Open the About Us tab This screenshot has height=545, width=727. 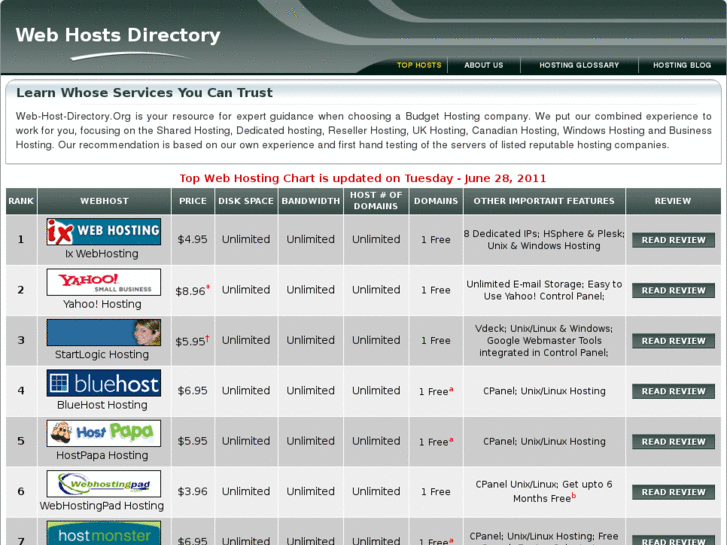tap(484, 65)
